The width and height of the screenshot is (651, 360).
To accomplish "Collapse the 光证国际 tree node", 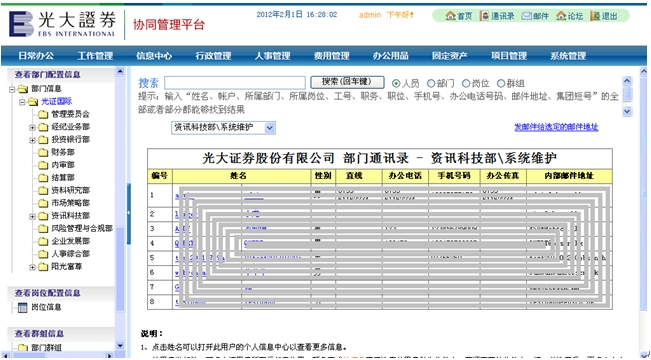I will [x=22, y=102].
